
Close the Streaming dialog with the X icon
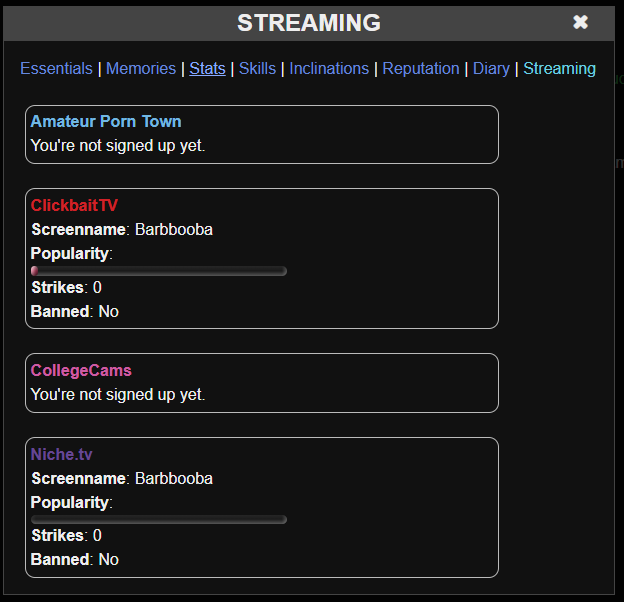pos(580,22)
